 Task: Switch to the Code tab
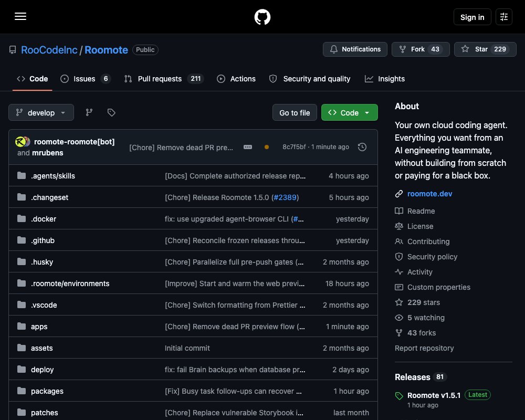[33, 79]
